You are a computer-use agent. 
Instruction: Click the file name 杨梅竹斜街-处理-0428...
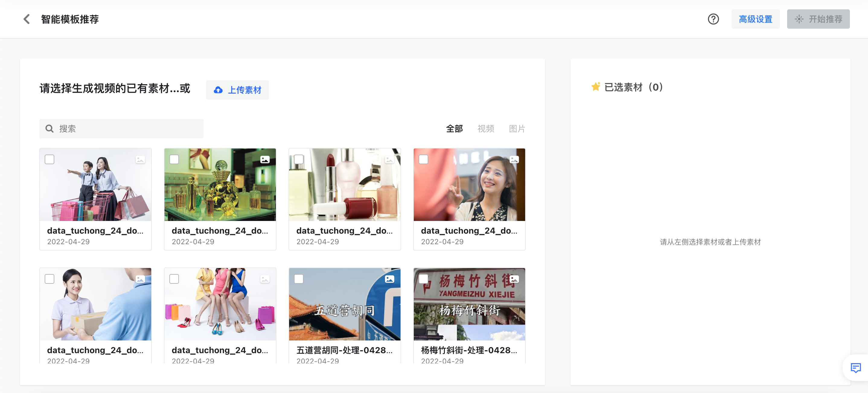pyautogui.click(x=469, y=350)
